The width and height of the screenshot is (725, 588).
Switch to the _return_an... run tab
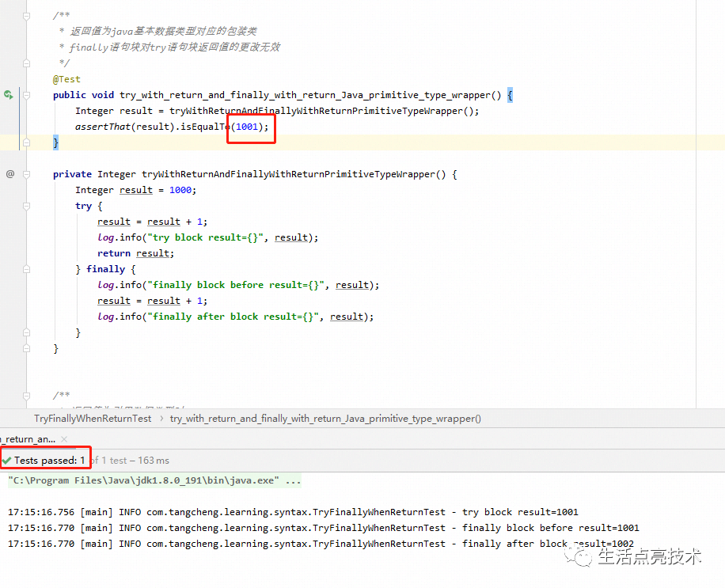point(28,439)
